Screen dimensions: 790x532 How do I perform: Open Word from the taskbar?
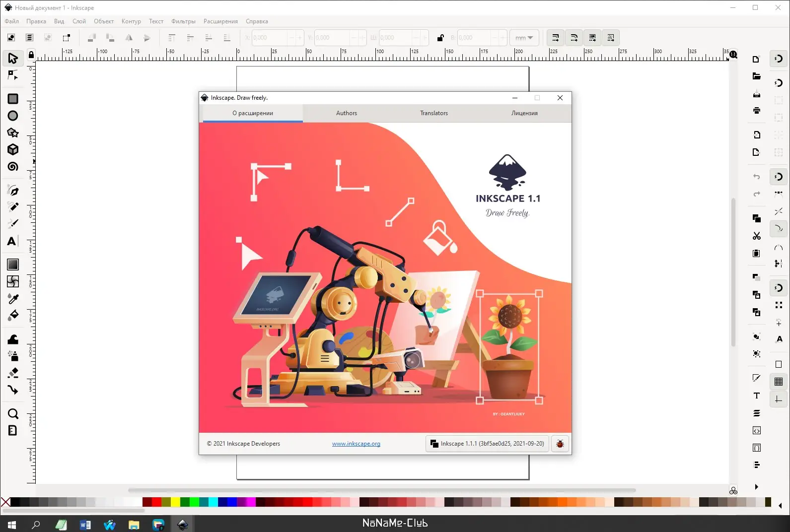85,524
